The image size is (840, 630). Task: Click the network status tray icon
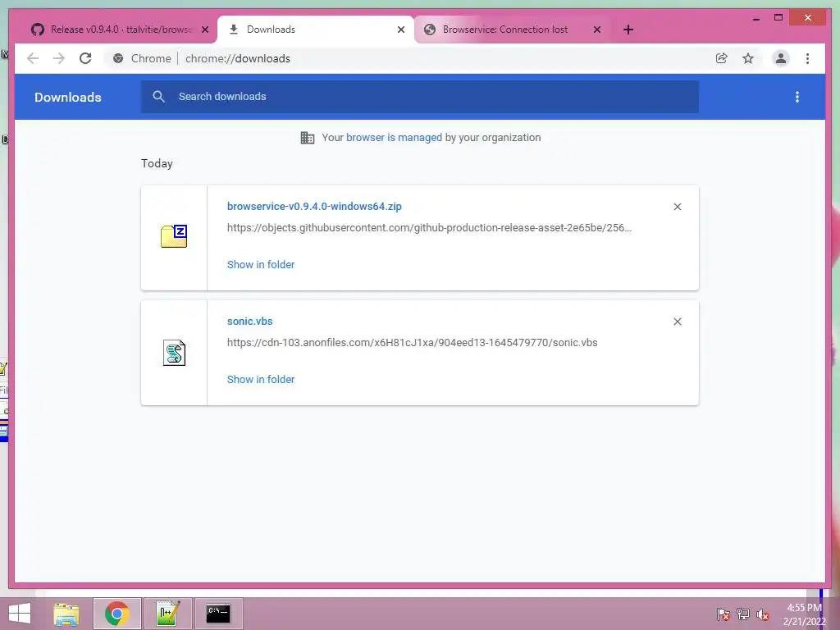pos(743,614)
